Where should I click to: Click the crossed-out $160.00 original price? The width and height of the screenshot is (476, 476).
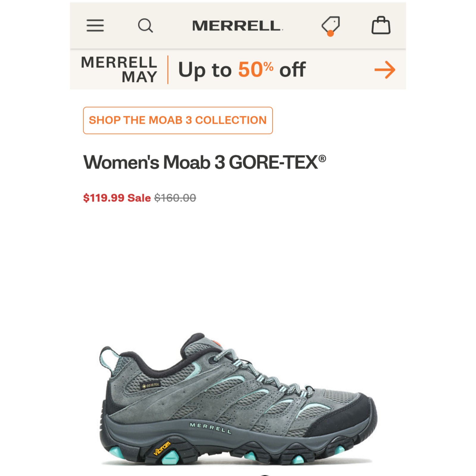tap(175, 198)
